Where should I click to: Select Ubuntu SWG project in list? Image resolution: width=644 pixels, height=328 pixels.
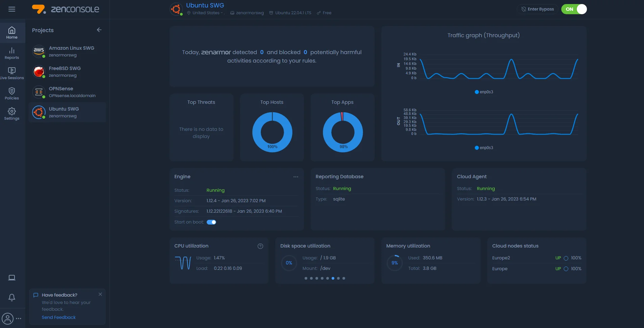click(68, 112)
